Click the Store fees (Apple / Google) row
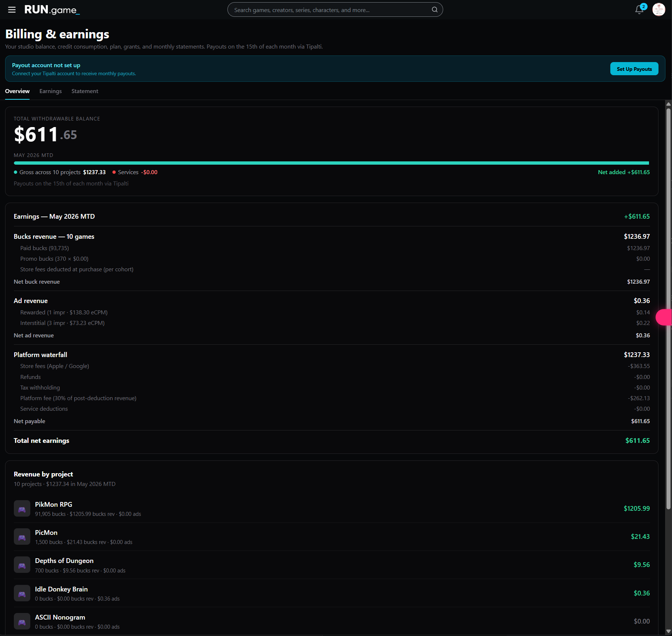Screen dimensions: 672x636 [331, 366]
